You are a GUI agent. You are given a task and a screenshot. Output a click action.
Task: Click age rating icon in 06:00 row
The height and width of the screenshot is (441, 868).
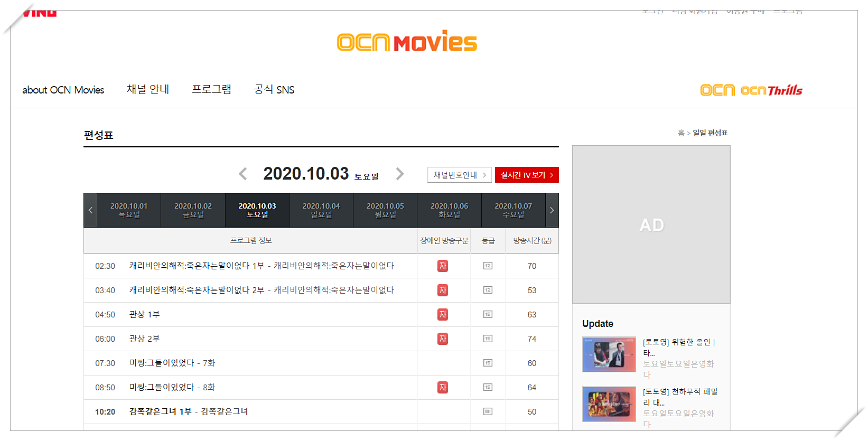488,339
